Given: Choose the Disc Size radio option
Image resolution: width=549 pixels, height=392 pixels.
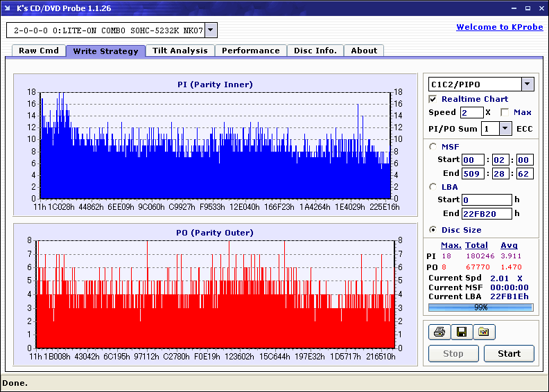Looking at the screenshot, I should click(433, 230).
